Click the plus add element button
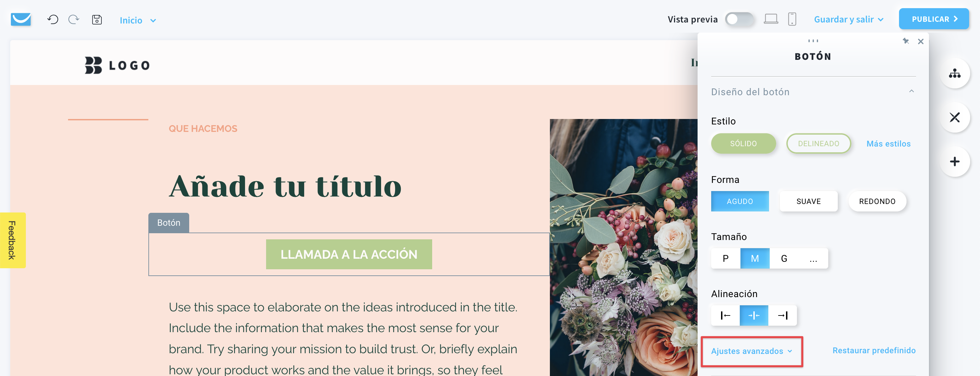The image size is (980, 376). (954, 161)
